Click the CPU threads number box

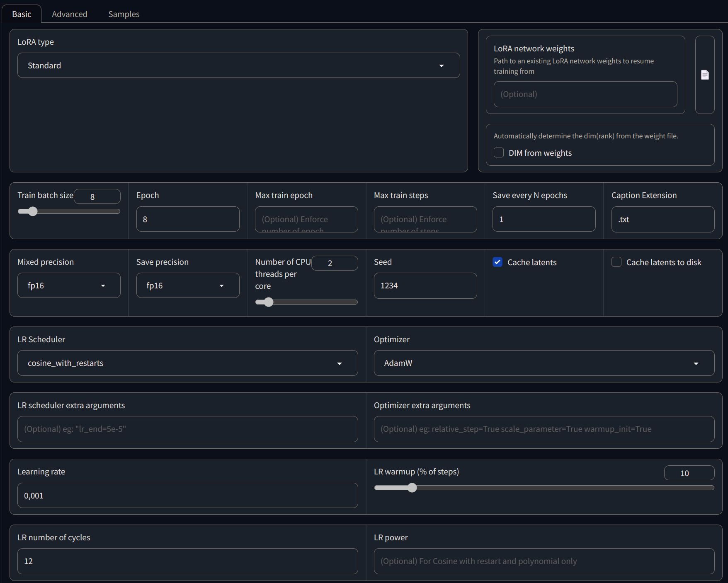335,263
